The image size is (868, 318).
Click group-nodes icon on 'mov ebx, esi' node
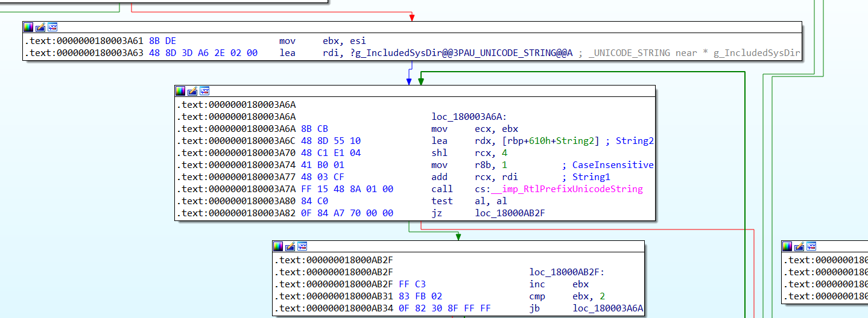coord(52,27)
